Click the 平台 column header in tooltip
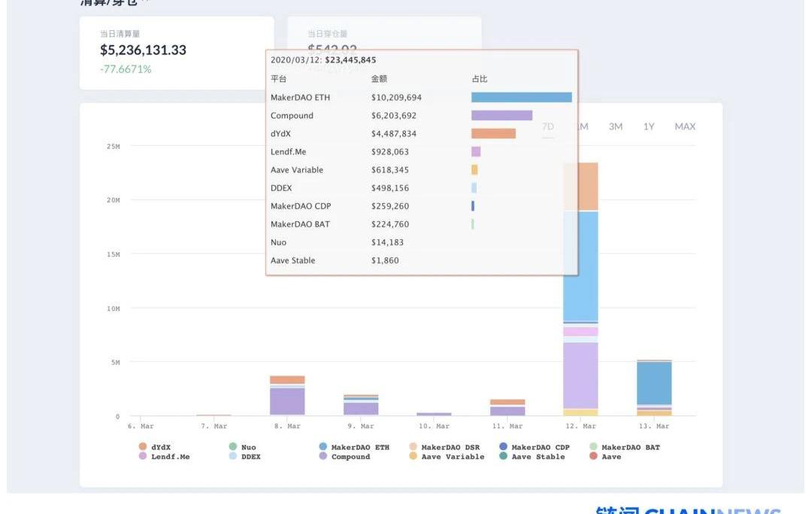This screenshot has width=812, height=514. click(278, 79)
